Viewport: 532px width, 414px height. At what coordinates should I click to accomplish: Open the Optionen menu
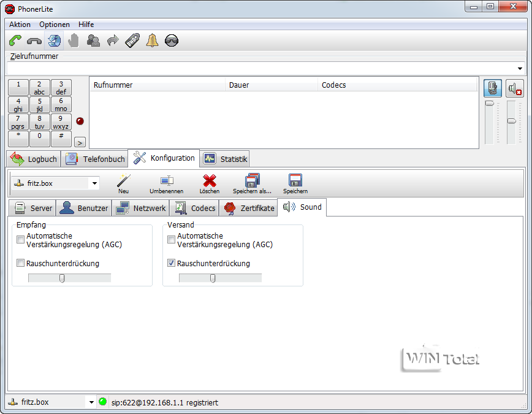[55, 25]
